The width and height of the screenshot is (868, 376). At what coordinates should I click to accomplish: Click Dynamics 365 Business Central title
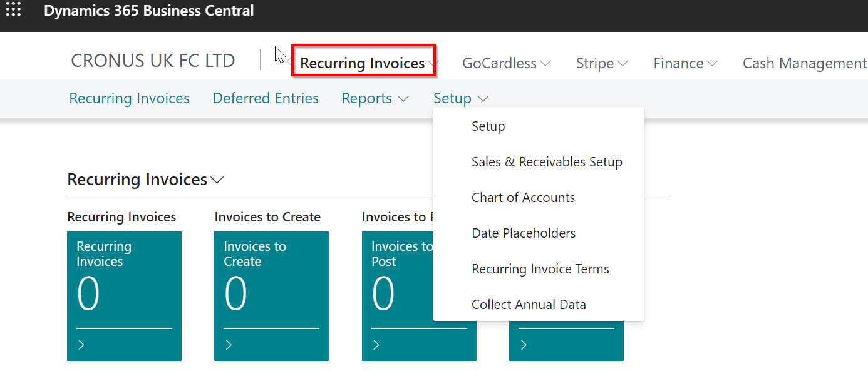click(x=149, y=11)
